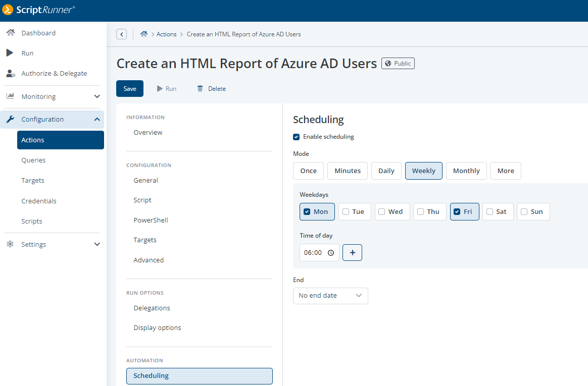The image size is (588, 386).
Task: Open the Scheduling automation section
Action: [x=200, y=376]
